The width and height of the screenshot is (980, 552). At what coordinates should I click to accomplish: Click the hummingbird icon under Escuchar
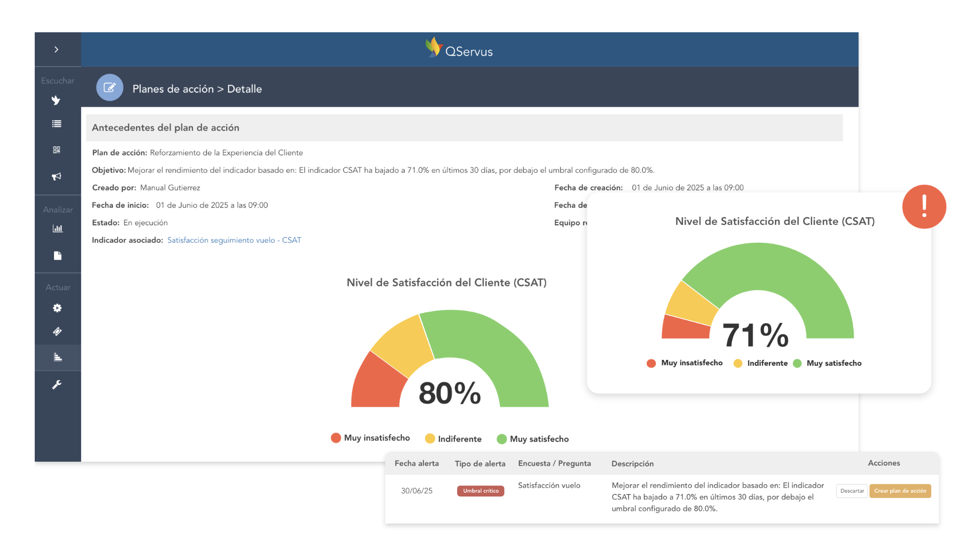[x=56, y=100]
